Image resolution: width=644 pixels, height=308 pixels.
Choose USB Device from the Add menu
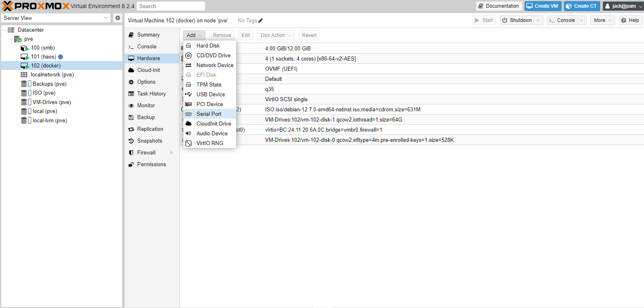[x=210, y=94]
